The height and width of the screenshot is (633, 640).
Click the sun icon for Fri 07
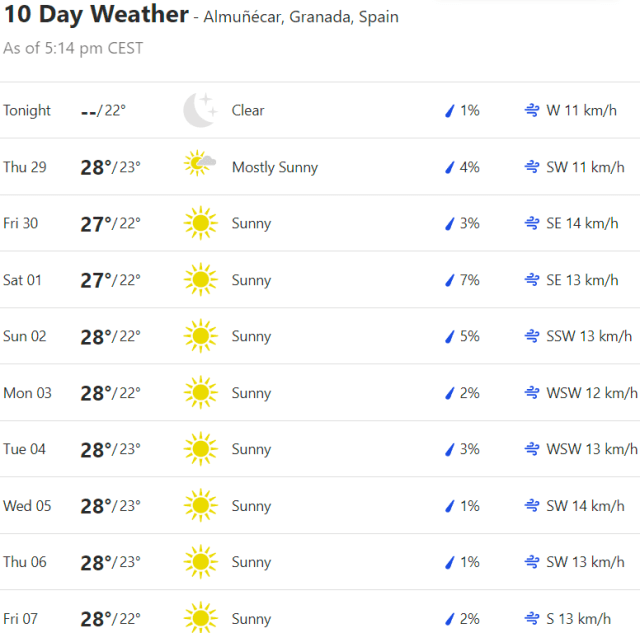200,618
